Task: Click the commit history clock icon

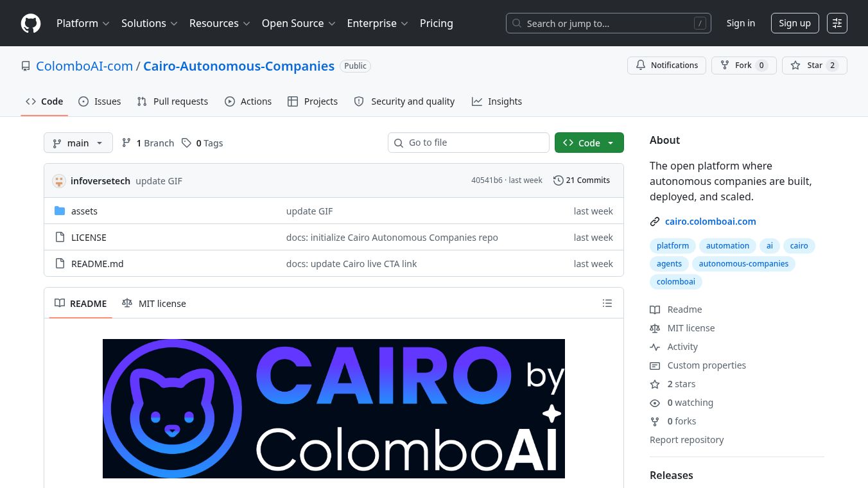Action: (x=559, y=180)
